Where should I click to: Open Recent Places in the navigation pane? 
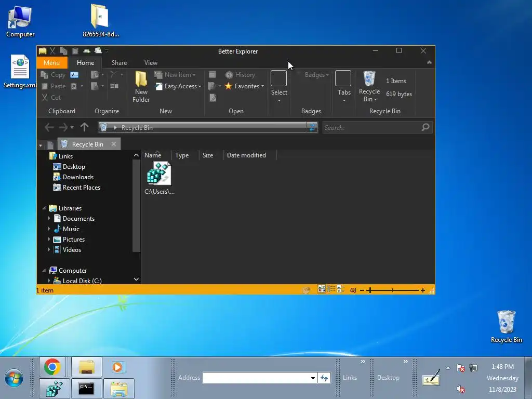77,187
